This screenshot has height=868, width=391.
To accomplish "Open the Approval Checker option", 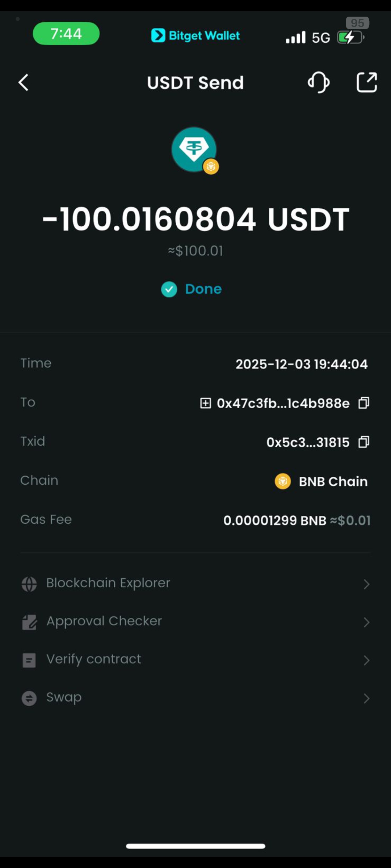I will (x=104, y=621).
